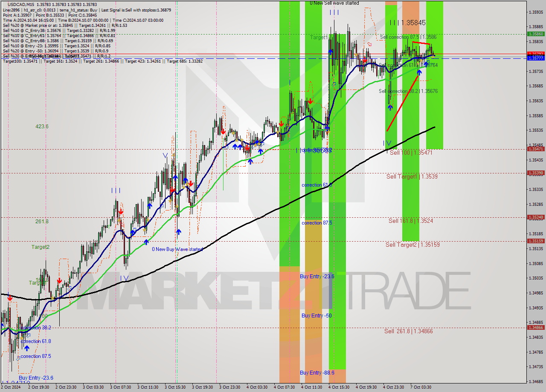The image size is (546, 392).
Task: Click the '7 Oct 03:30' time label
Action: pyautogui.click(x=422, y=387)
